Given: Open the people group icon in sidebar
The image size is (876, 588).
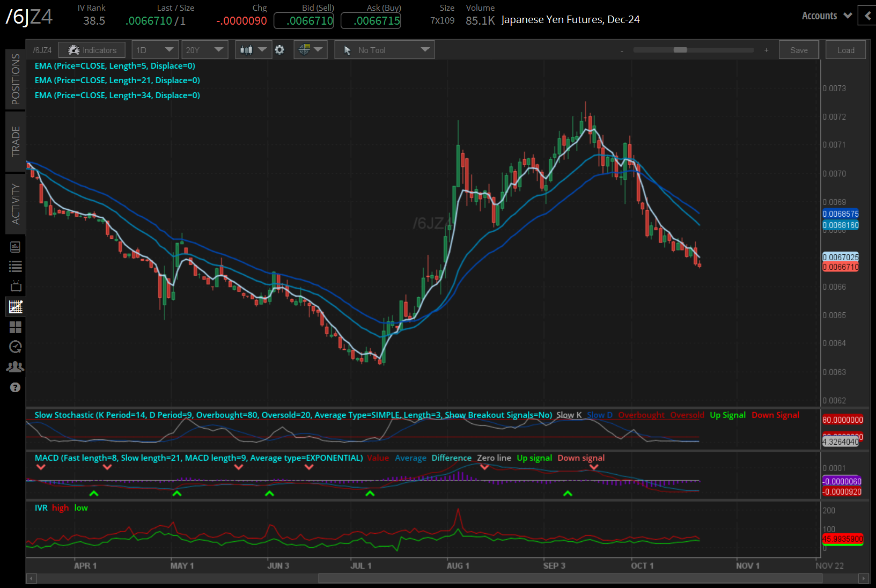Looking at the screenshot, I should (x=15, y=367).
